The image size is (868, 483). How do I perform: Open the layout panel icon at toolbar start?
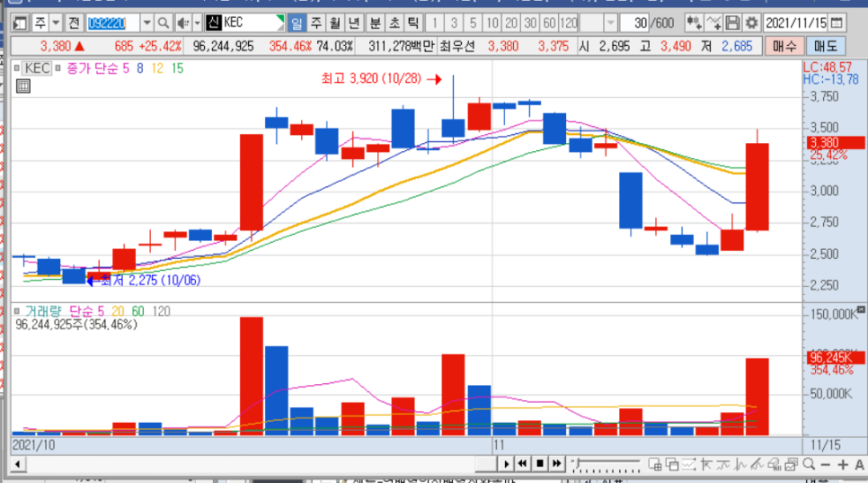21,23
